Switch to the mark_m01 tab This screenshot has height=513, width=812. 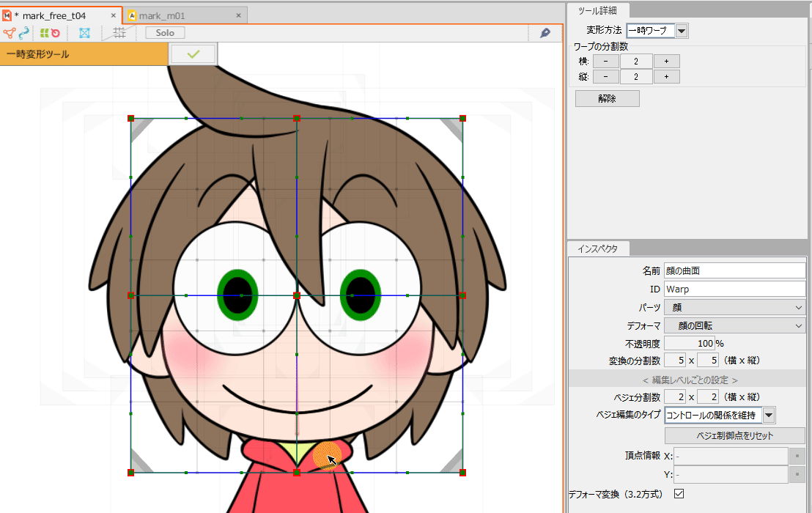(185, 15)
